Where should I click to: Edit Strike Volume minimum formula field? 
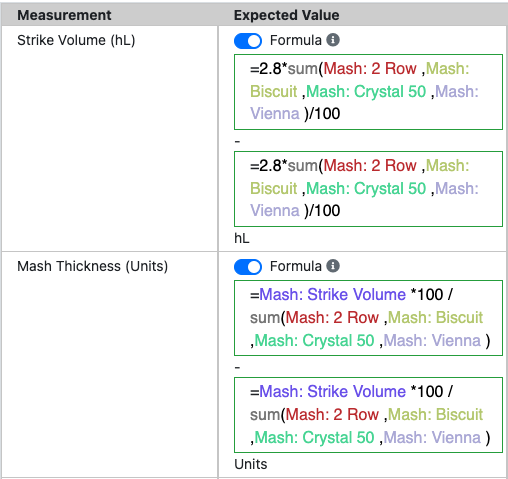tap(368, 92)
